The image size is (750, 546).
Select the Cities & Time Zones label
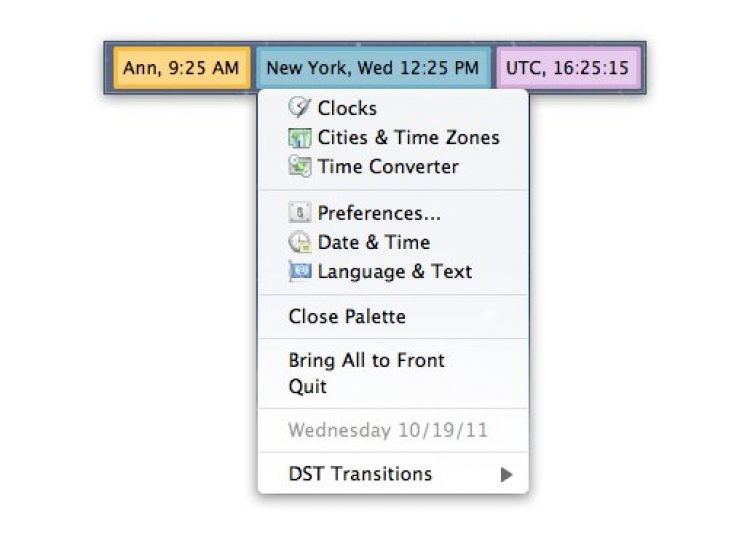coord(408,138)
